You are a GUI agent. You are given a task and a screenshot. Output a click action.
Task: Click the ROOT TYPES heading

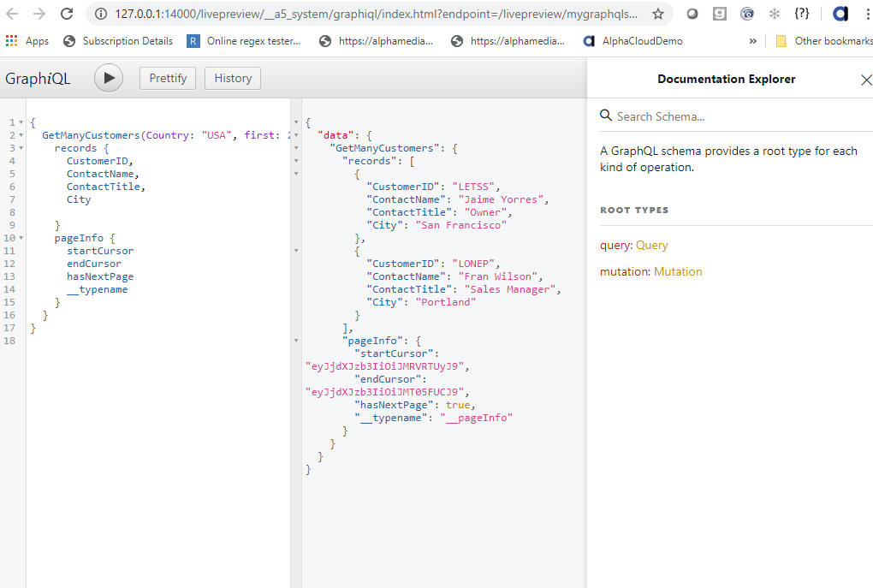click(634, 210)
